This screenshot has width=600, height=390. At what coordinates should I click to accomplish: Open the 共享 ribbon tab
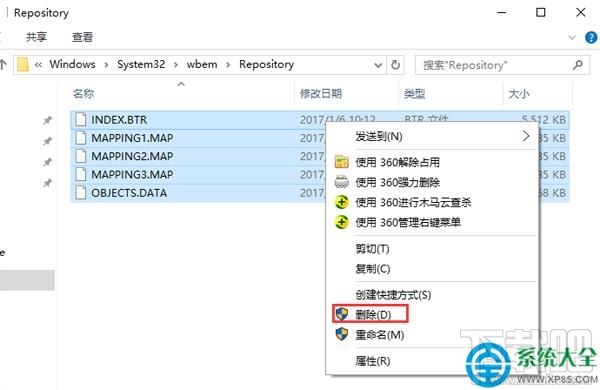[36, 37]
